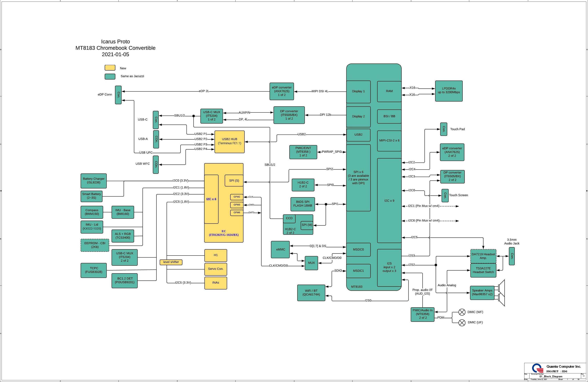Viewport: 588px width, 382px height.
Task: Click the DMIC (UF) microphone symbol
Action: (x=462, y=323)
